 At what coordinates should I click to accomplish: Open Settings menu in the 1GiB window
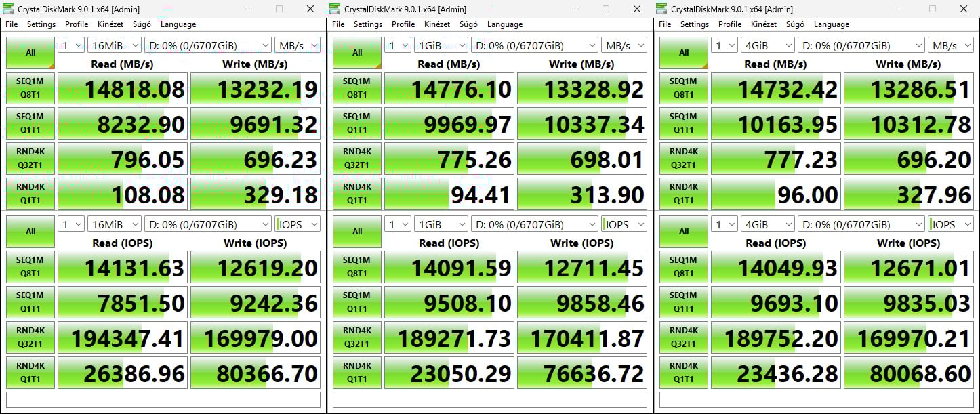point(368,24)
